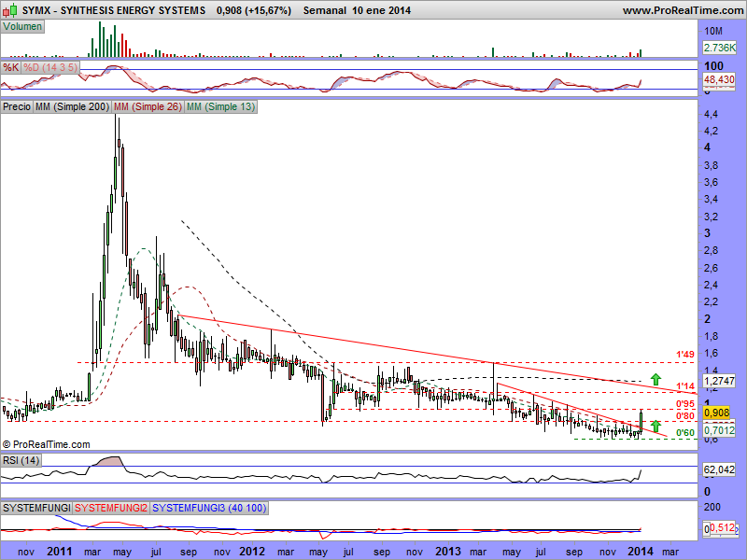
Task: Select the Precio label on the price chart
Action: tap(17, 106)
